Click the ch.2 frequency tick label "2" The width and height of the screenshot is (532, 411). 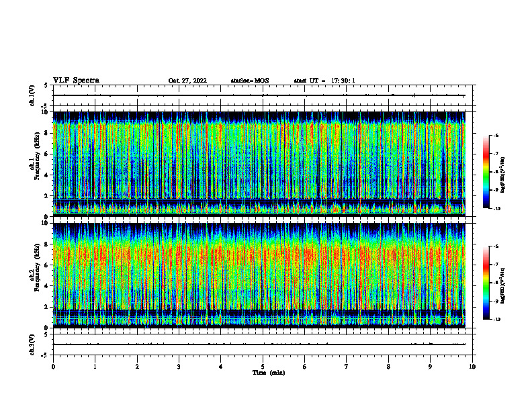point(46,307)
